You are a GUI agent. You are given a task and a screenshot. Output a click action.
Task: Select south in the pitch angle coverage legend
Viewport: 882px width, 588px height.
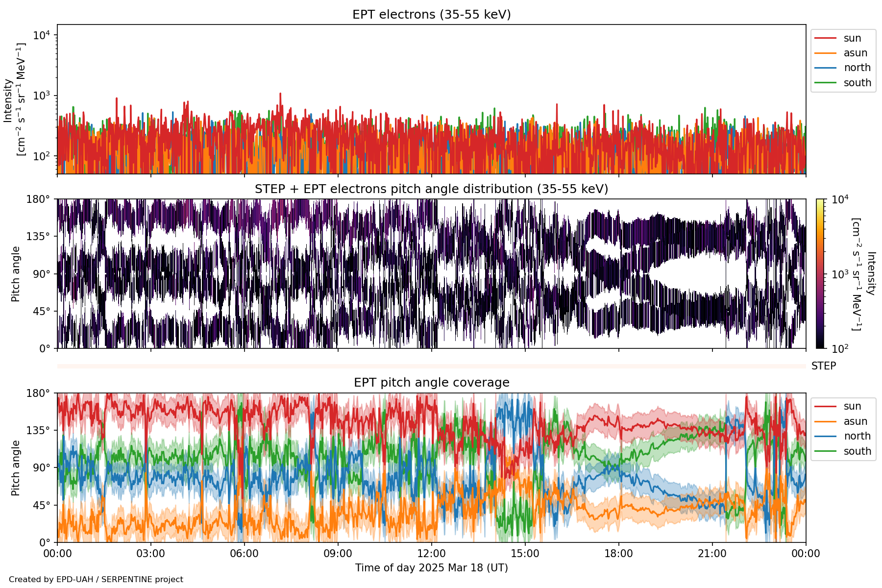point(857,451)
